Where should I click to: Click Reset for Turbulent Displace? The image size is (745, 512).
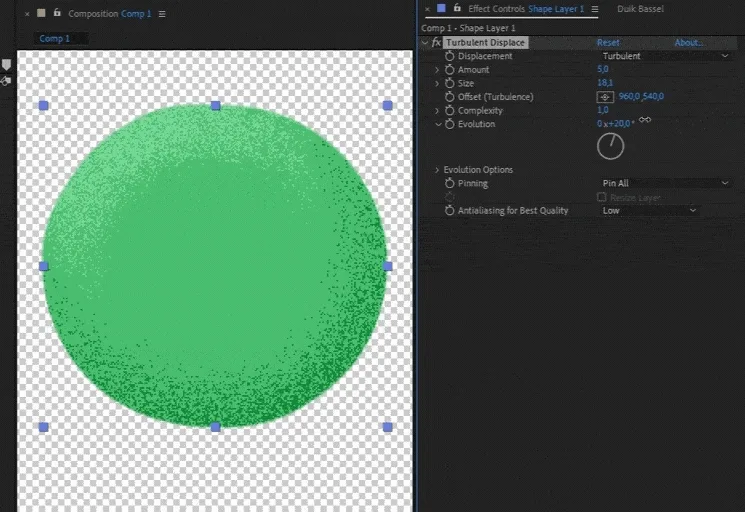coord(608,43)
